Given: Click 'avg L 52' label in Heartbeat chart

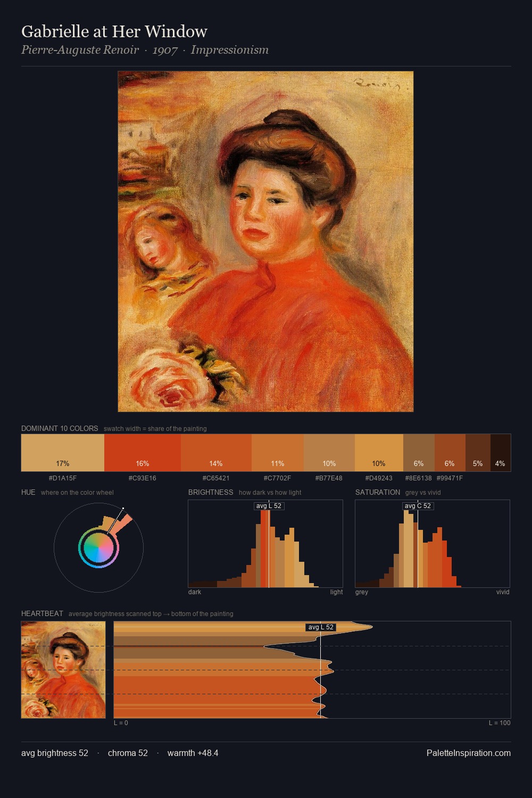Looking at the screenshot, I should (x=321, y=627).
